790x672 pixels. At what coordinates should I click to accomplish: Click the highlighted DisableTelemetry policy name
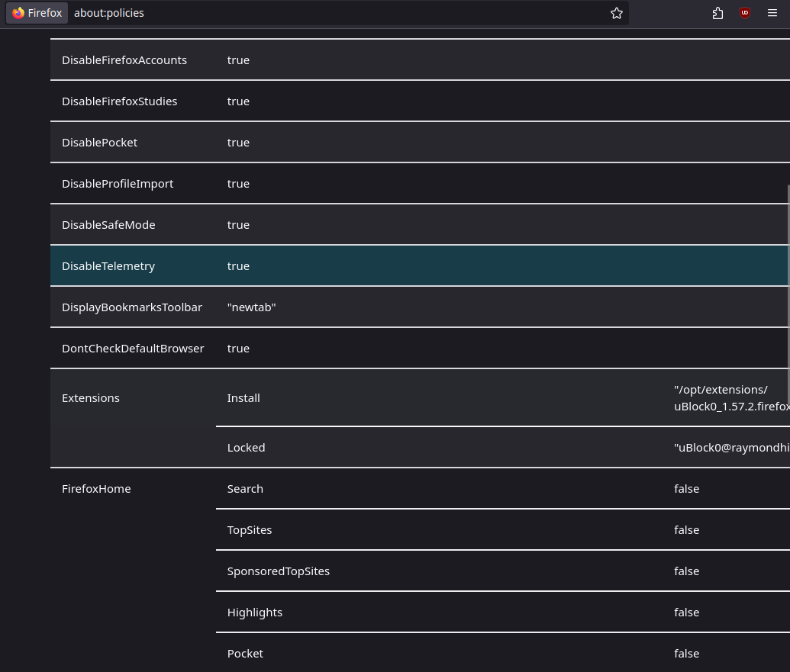pos(108,266)
